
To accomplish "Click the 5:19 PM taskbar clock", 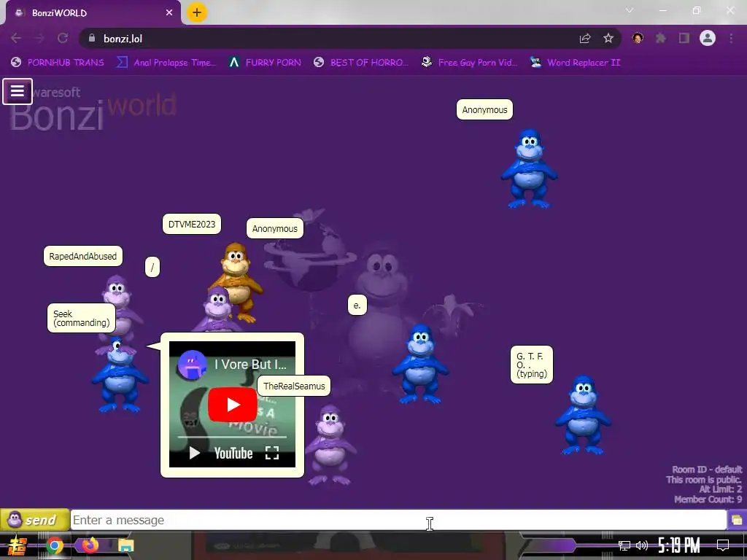I will [x=679, y=545].
